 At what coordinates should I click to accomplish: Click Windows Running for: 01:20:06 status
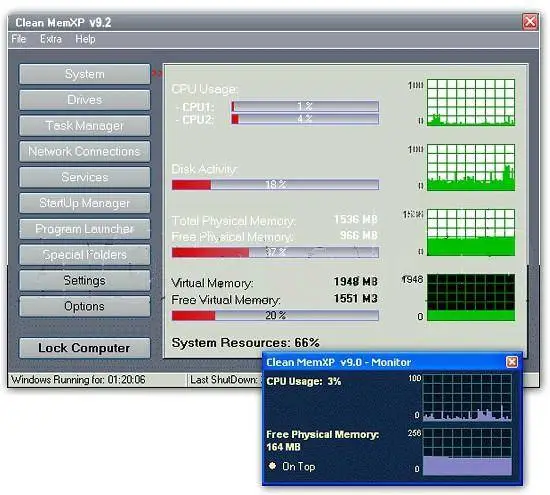(x=78, y=380)
